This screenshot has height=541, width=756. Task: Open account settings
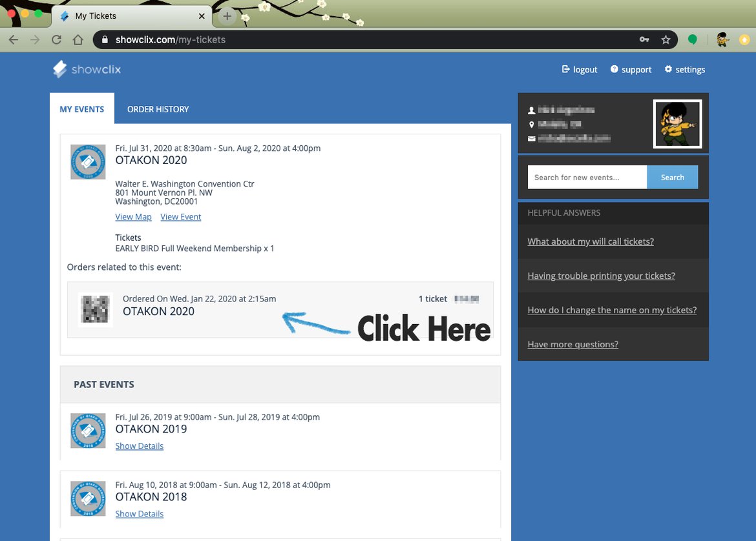(x=685, y=69)
